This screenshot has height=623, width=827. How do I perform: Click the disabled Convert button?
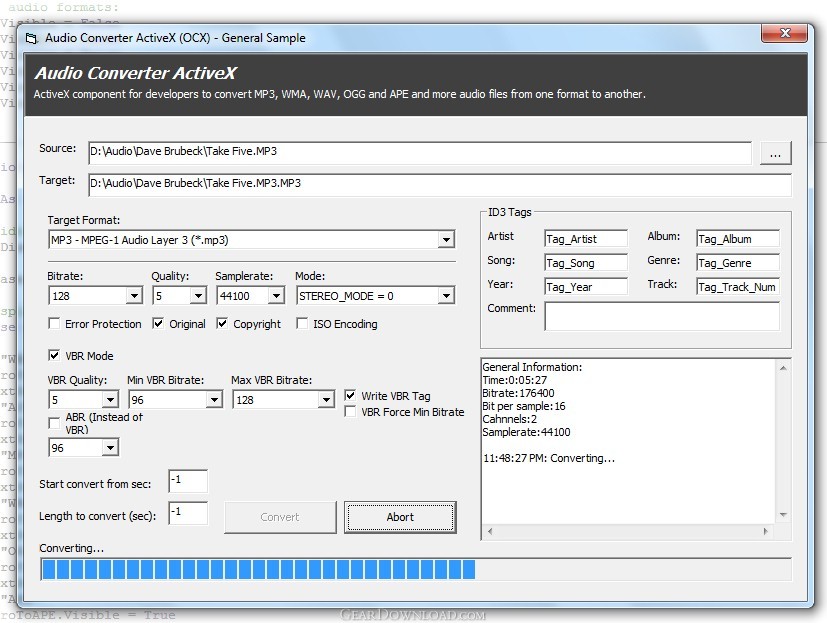[x=280, y=517]
